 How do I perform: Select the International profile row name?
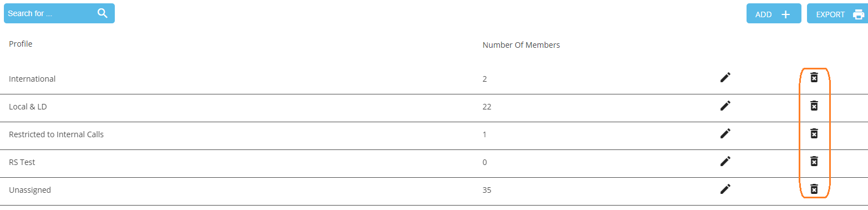click(32, 79)
